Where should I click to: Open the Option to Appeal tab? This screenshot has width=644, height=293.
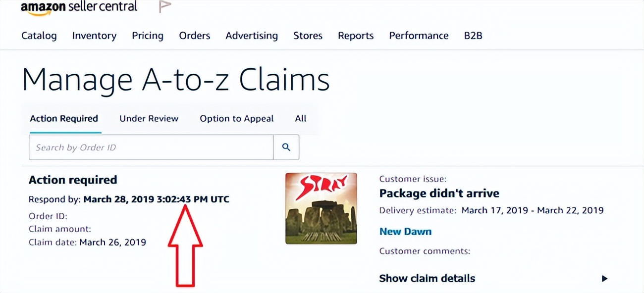tap(237, 119)
